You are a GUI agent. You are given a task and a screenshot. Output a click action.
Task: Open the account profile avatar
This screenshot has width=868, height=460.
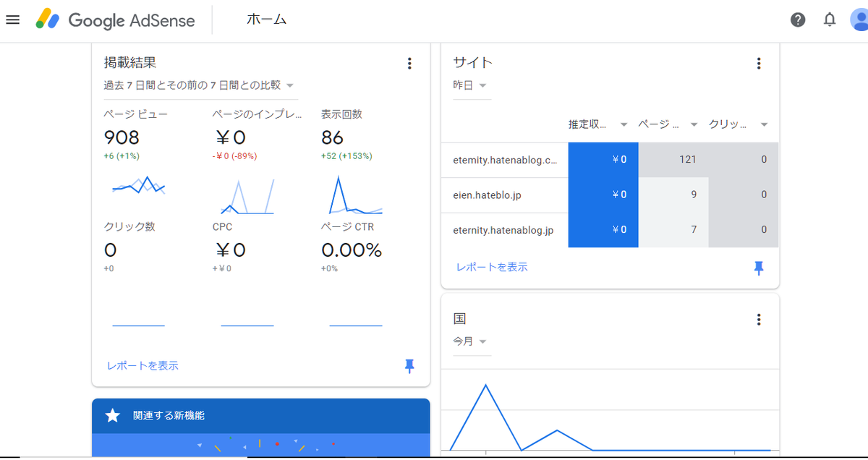(859, 20)
